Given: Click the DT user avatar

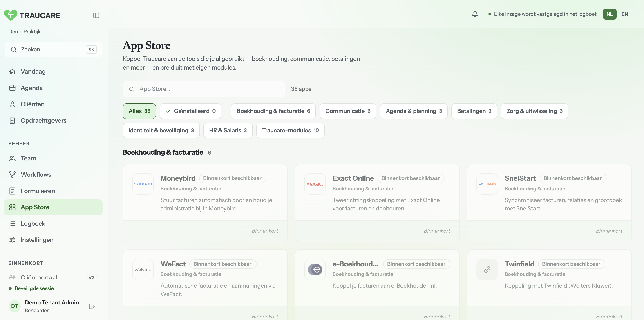Looking at the screenshot, I should [x=14, y=306].
